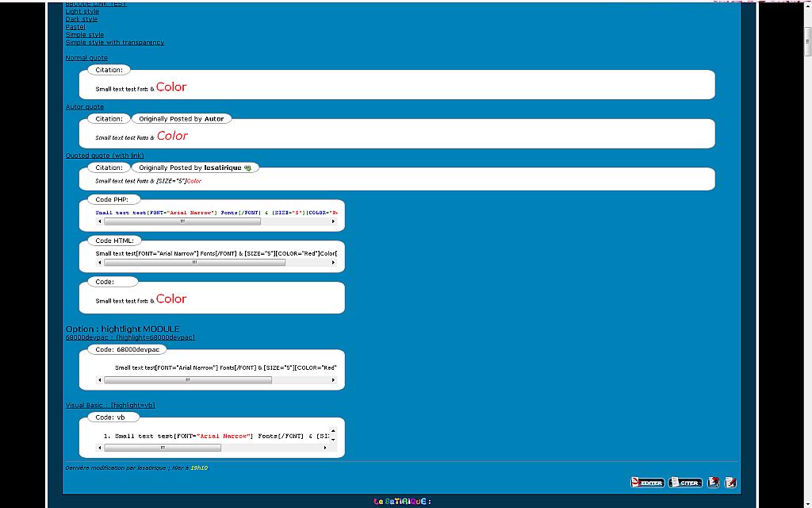The height and width of the screenshot is (508, 812).
Task: Click the green icon after lesatirique
Action: coord(248,168)
